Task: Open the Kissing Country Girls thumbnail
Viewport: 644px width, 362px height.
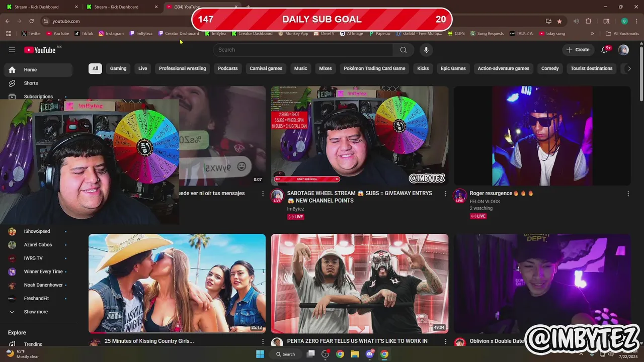Action: (x=177, y=284)
